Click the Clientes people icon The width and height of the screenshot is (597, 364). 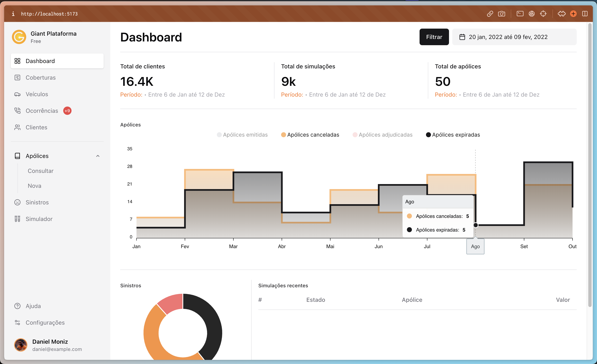pos(17,127)
